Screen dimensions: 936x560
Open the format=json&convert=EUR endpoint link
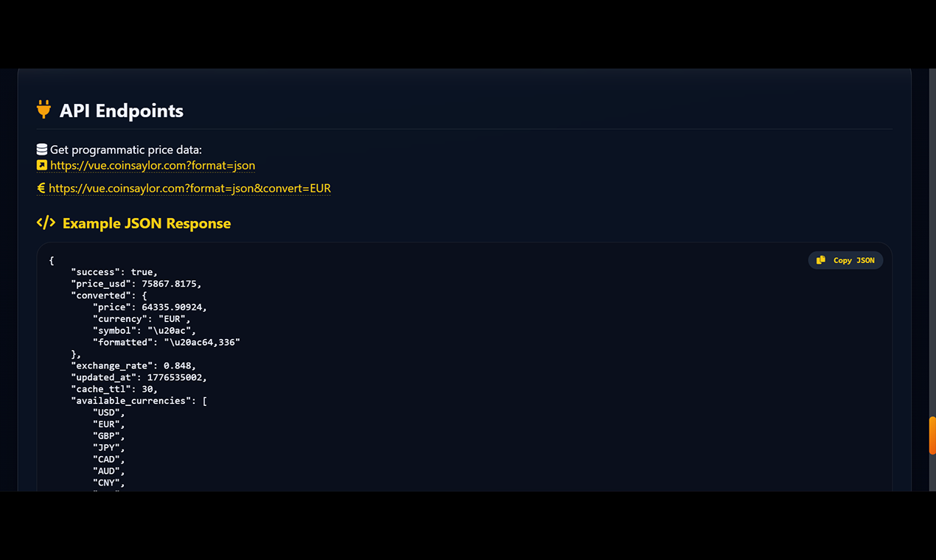[189, 189]
